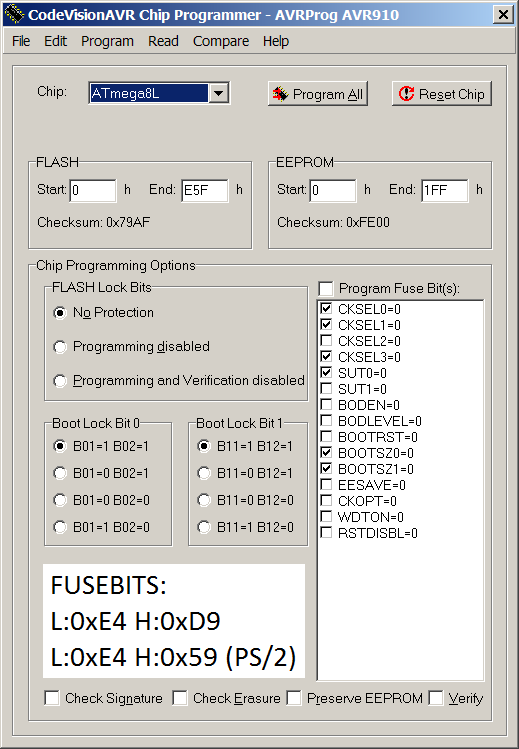This screenshot has height=749, width=519.
Task: Check the Preserve EEPROM option
Action: (294, 698)
